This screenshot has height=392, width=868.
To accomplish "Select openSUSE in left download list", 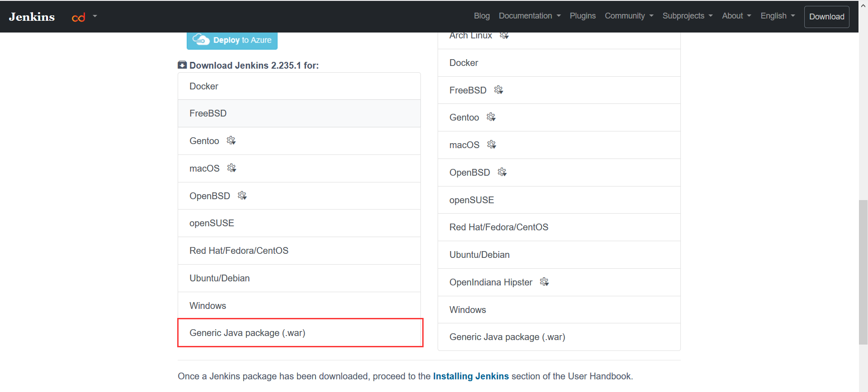I will point(299,223).
